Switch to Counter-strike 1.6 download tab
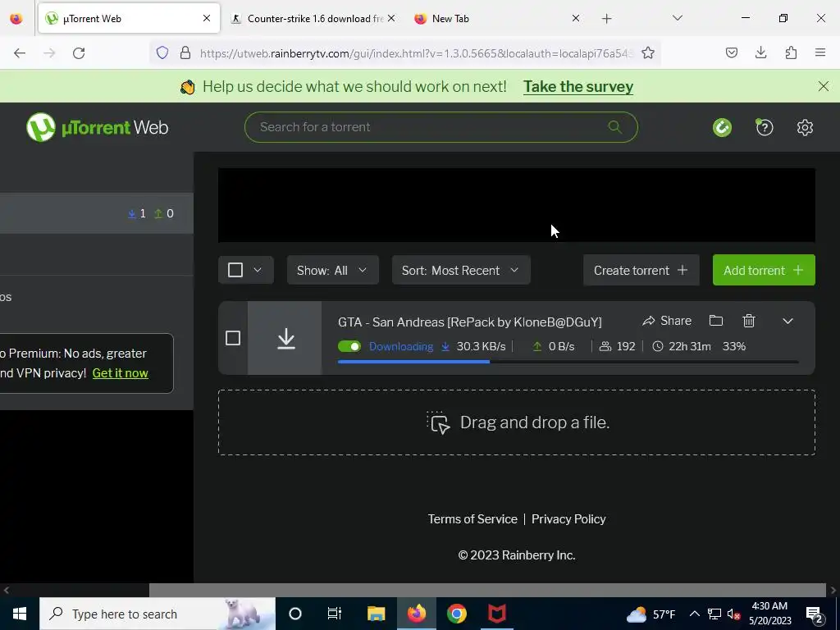The width and height of the screenshot is (840, 630). pyautogui.click(x=315, y=19)
